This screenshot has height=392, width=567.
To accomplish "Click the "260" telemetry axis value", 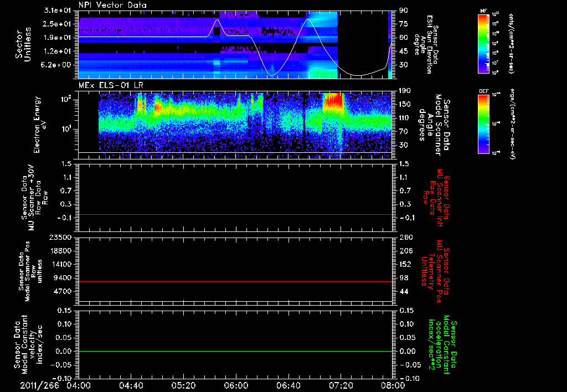I will click(406, 238).
